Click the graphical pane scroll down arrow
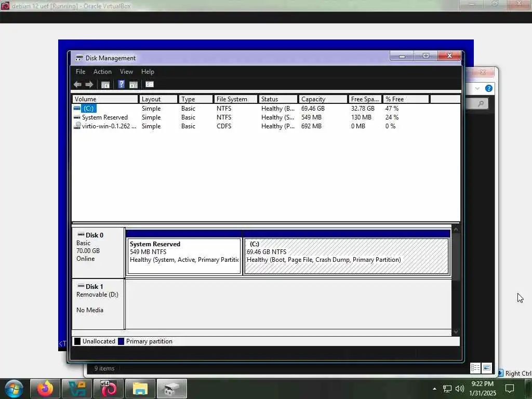 tap(456, 331)
